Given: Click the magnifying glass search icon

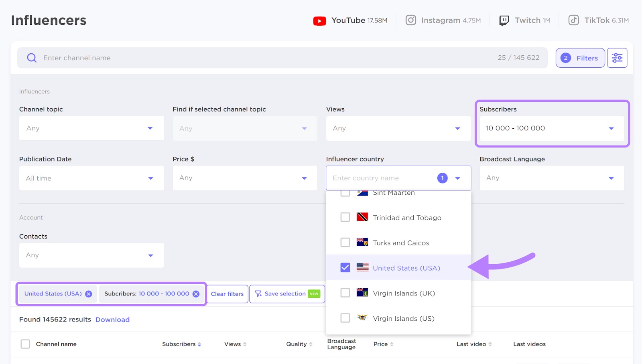Looking at the screenshot, I should (x=31, y=57).
